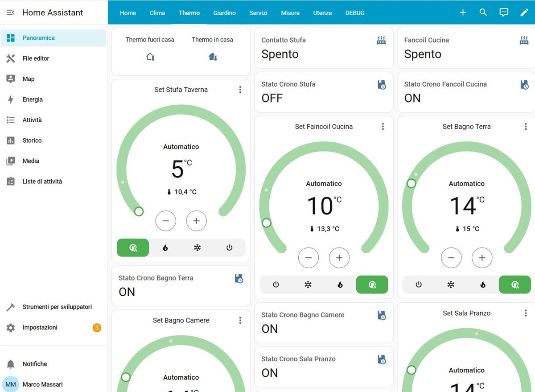This screenshot has height=392, width=535.
Task: Select cooling snowflake mode on Set Faincoil Cucina
Action: point(308,284)
